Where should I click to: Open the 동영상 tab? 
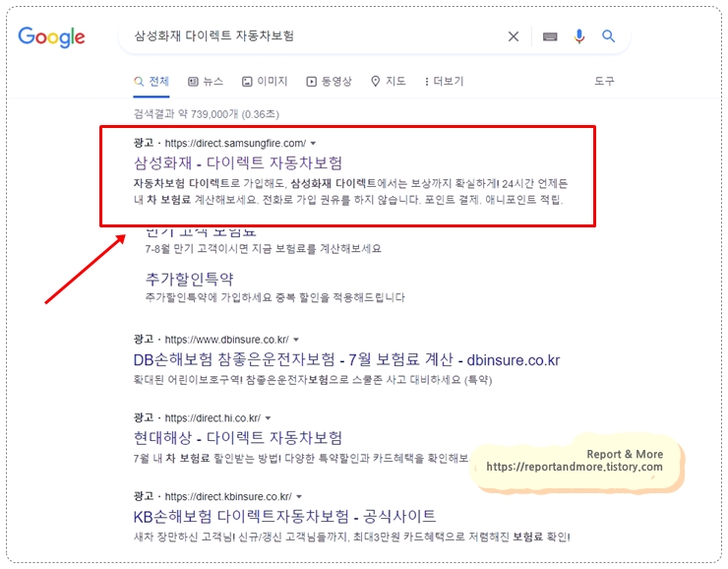329,82
